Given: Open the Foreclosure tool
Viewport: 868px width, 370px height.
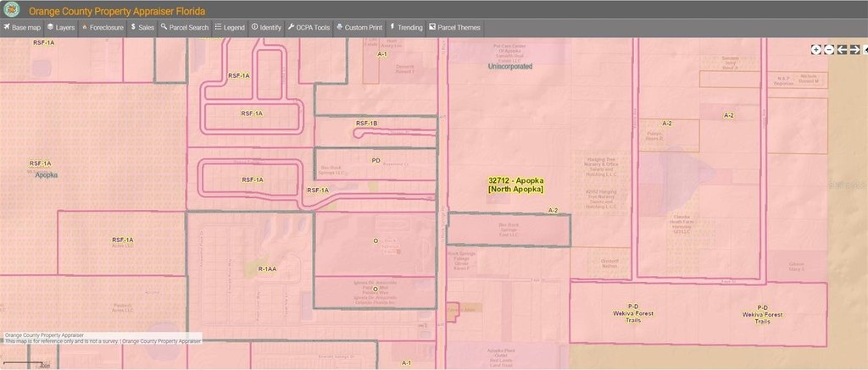Looking at the screenshot, I should click(103, 27).
